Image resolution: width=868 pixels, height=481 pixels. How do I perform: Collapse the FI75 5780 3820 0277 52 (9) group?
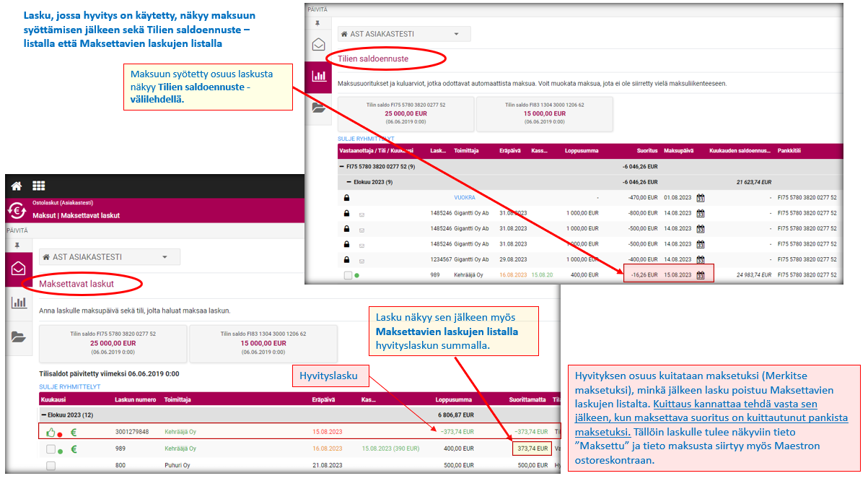coord(343,166)
